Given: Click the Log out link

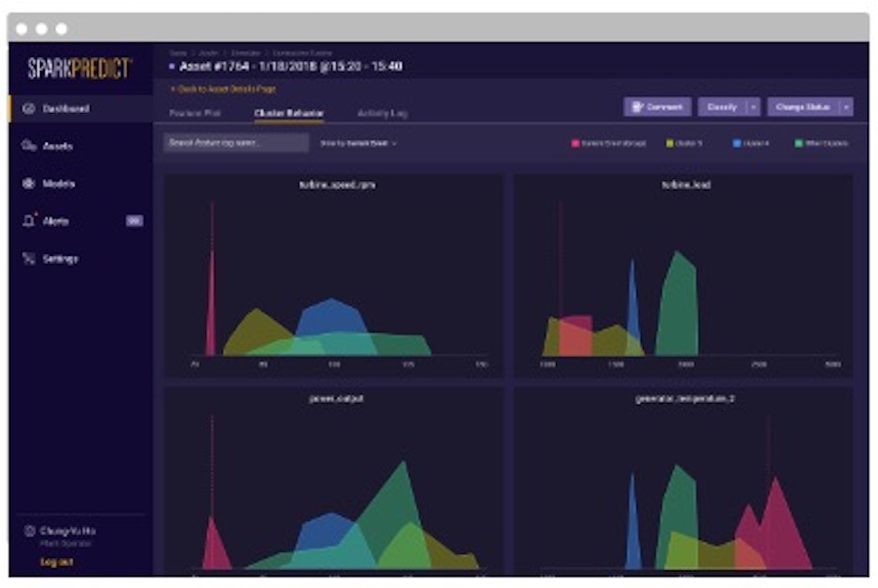Looking at the screenshot, I should 56,562.
